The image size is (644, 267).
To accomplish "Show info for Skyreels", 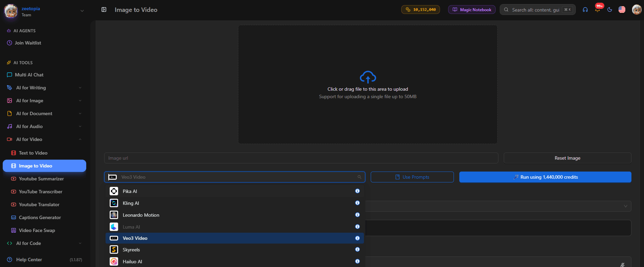I will [x=357, y=249].
